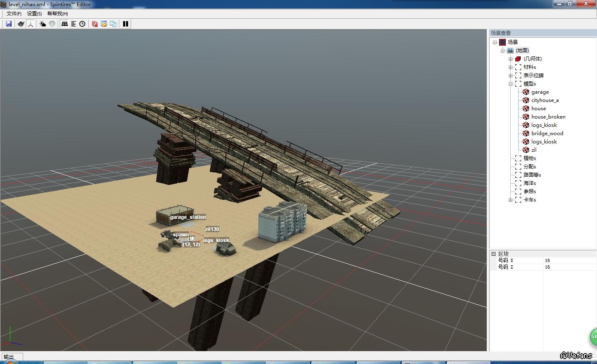Viewport: 597px width, 364px height.
Task: Click the 号码 X property name
Action: coord(506,260)
